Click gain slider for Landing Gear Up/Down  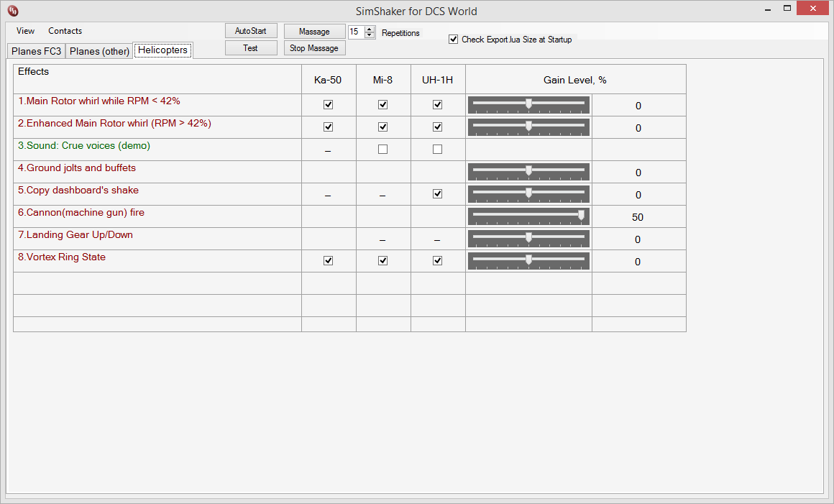click(528, 239)
